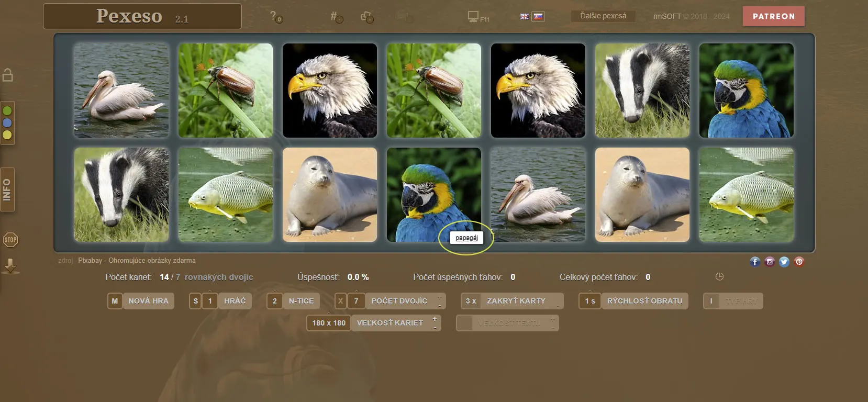Open the Pinterest share icon
Image resolution: width=868 pixels, height=402 pixels.
coord(799,262)
